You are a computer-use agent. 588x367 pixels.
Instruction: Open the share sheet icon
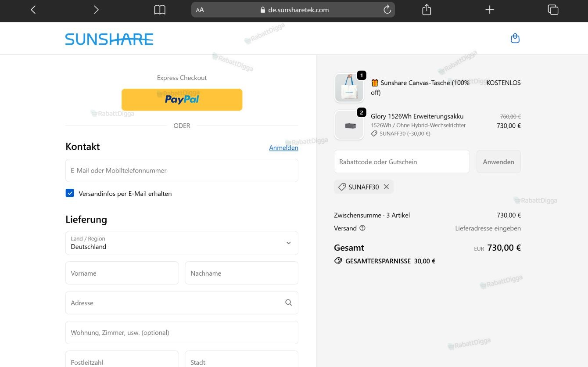tap(427, 10)
